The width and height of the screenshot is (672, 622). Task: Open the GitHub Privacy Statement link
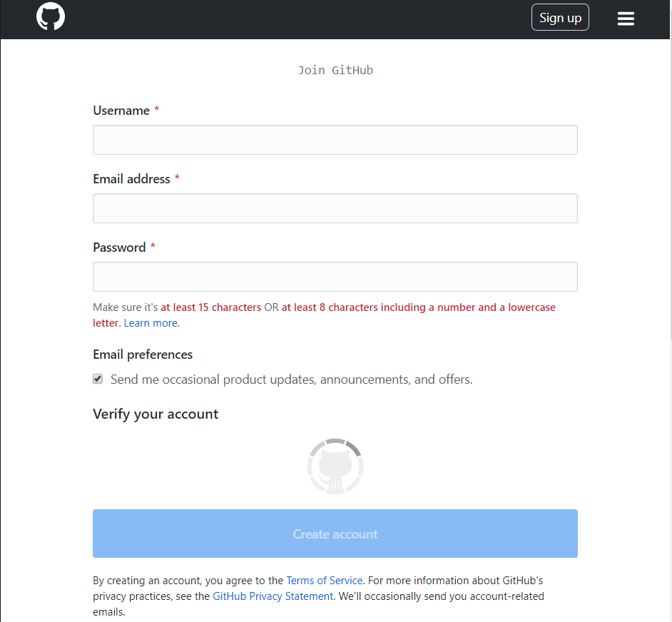(273, 596)
